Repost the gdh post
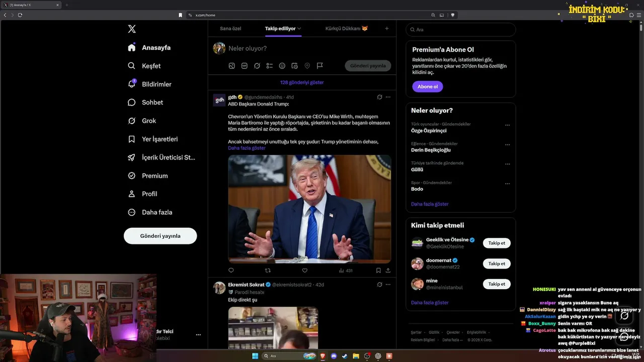The image size is (644, 362). (x=268, y=270)
